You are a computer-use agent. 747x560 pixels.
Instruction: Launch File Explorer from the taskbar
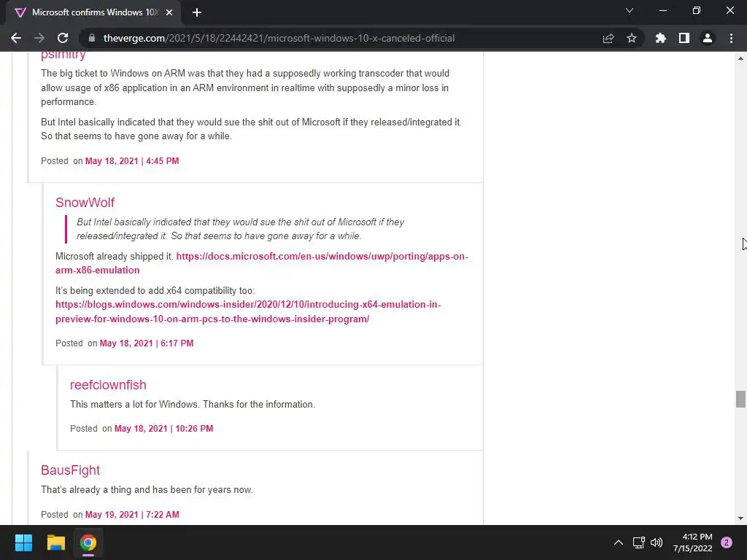[55, 542]
